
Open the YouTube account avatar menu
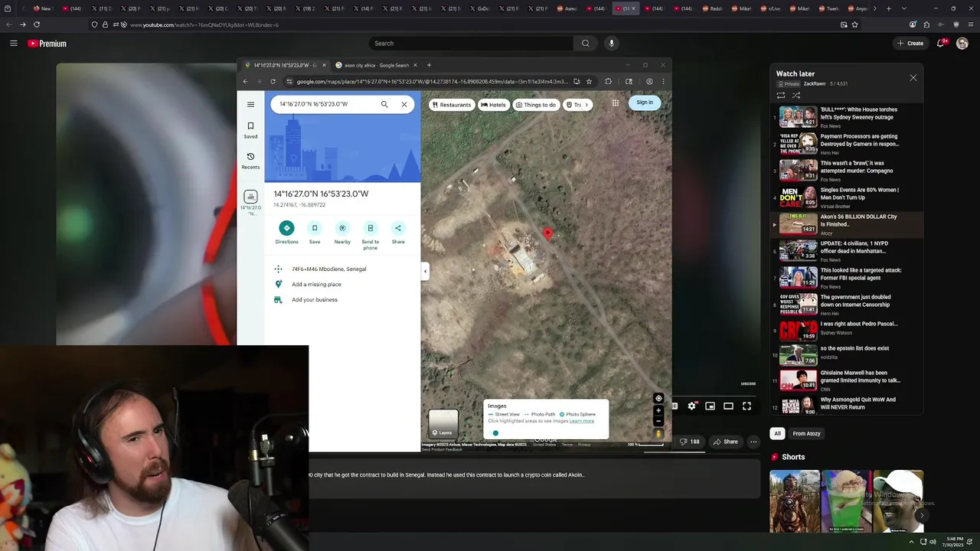962,44
